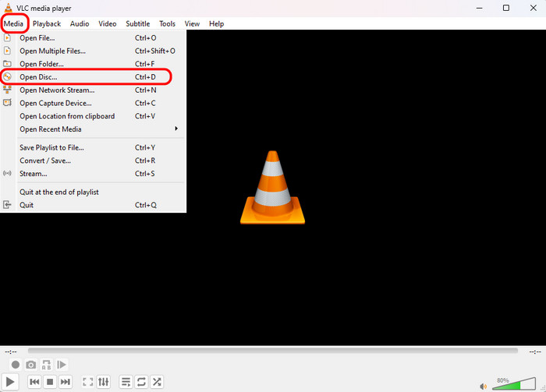Select Convert / Save... entry

(93, 161)
